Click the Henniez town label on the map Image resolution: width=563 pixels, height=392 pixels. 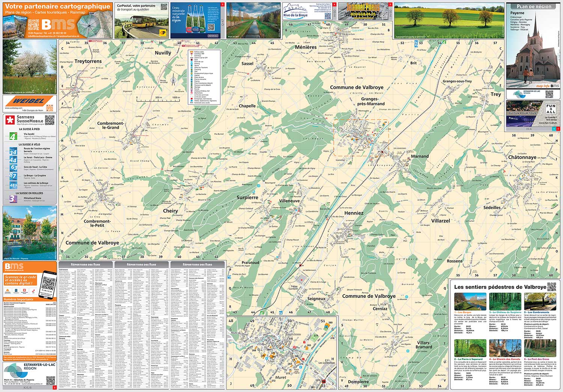point(354,213)
